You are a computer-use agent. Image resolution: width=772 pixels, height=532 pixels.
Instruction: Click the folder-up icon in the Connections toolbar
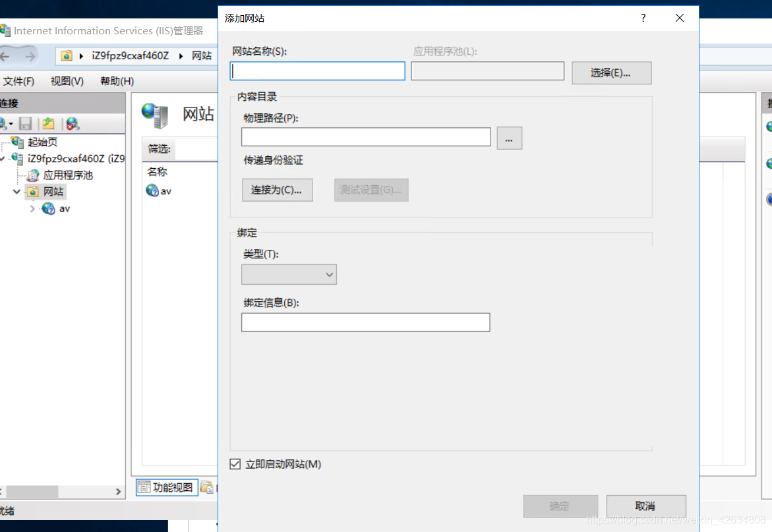[x=48, y=123]
